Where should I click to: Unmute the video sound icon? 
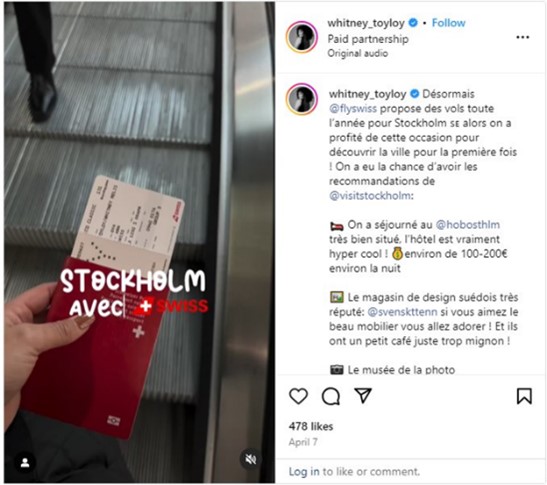(x=250, y=459)
